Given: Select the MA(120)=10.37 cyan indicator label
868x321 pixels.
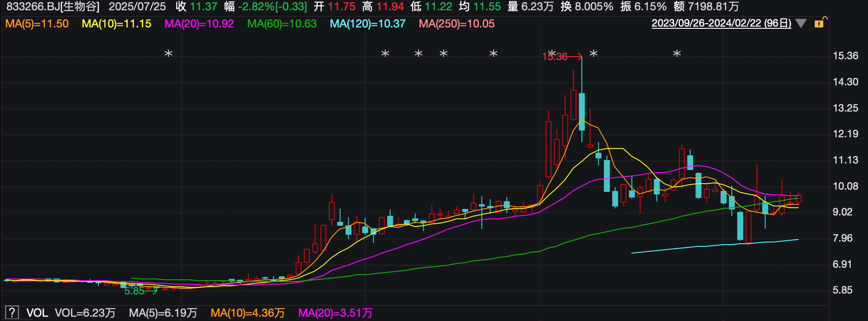Looking at the screenshot, I should click(x=368, y=24).
